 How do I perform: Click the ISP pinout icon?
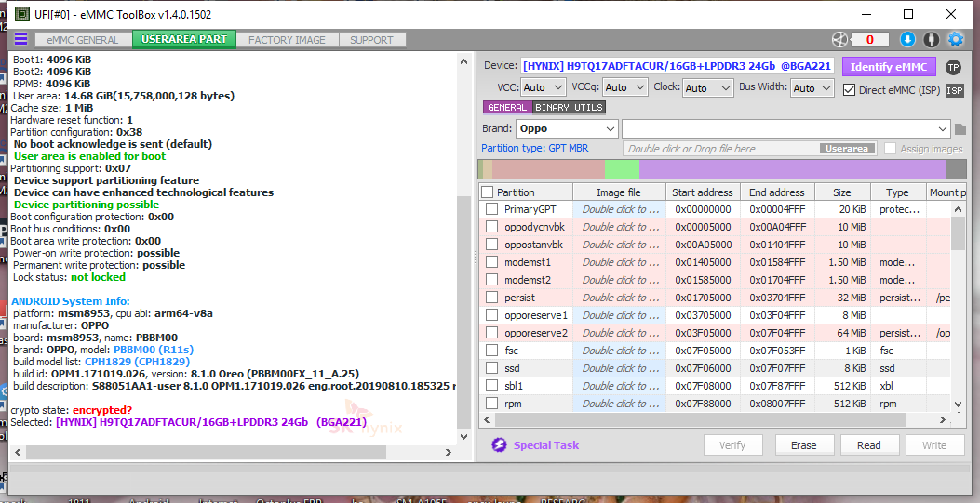pos(954,90)
